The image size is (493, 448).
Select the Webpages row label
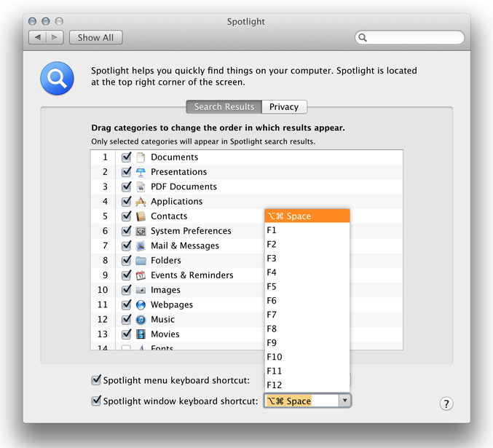[x=172, y=304]
